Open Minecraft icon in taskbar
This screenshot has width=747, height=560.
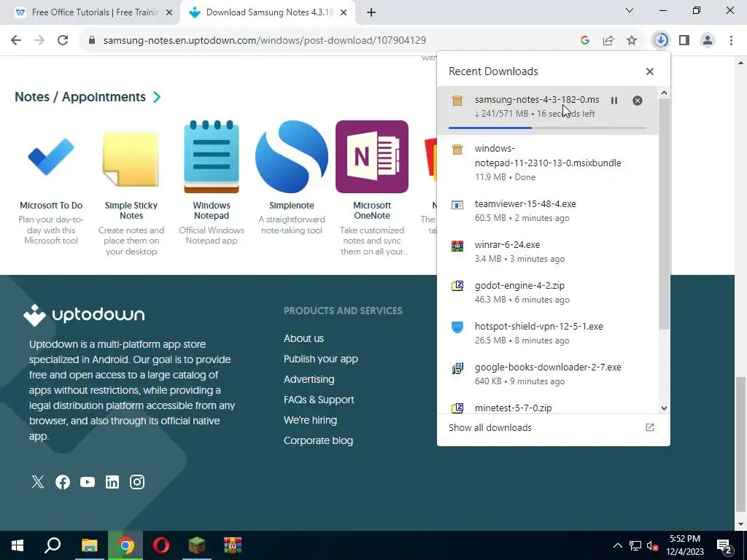pyautogui.click(x=197, y=545)
